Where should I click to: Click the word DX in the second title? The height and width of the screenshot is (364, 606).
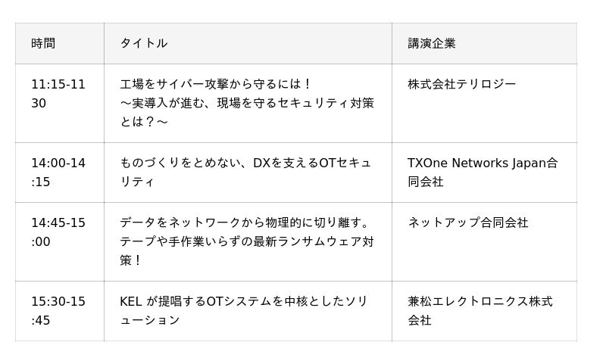coord(261,163)
